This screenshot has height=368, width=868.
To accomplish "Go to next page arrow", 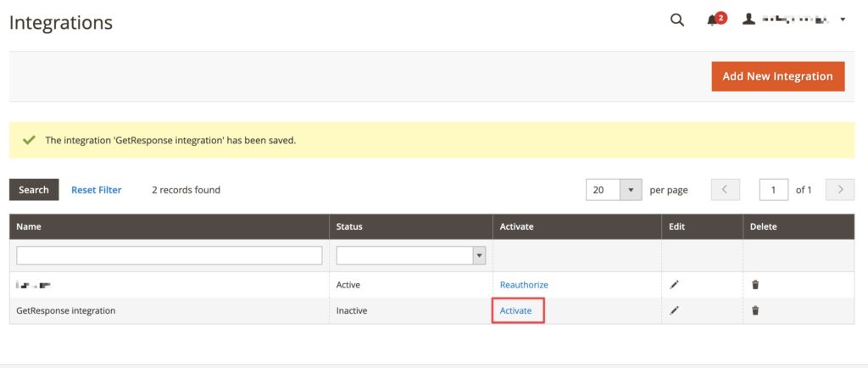I will [840, 190].
